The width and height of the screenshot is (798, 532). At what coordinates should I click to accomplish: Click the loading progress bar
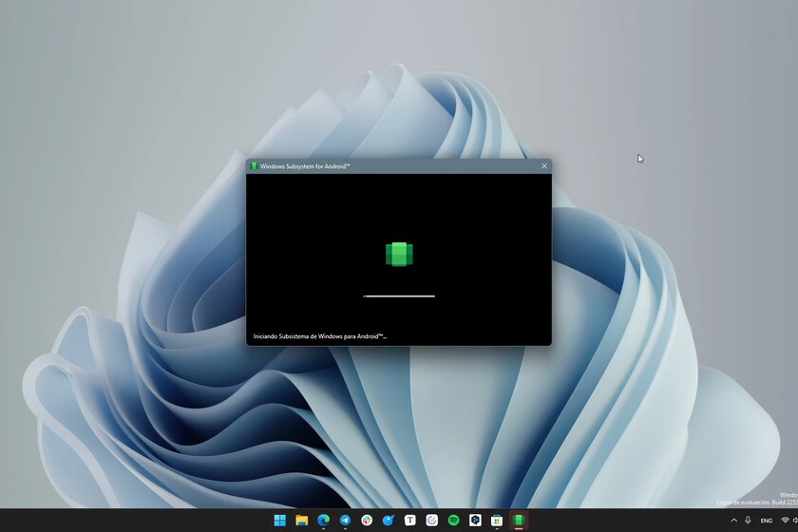tap(399, 295)
